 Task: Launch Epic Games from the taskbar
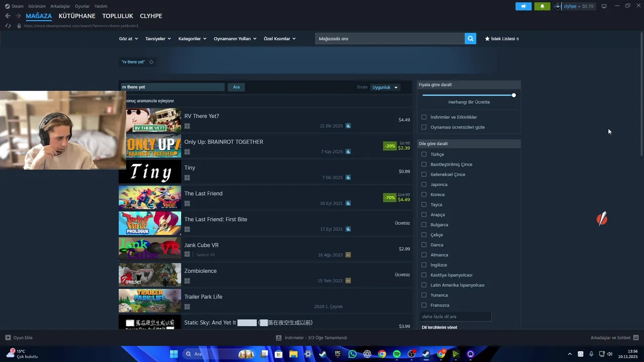click(x=338, y=354)
